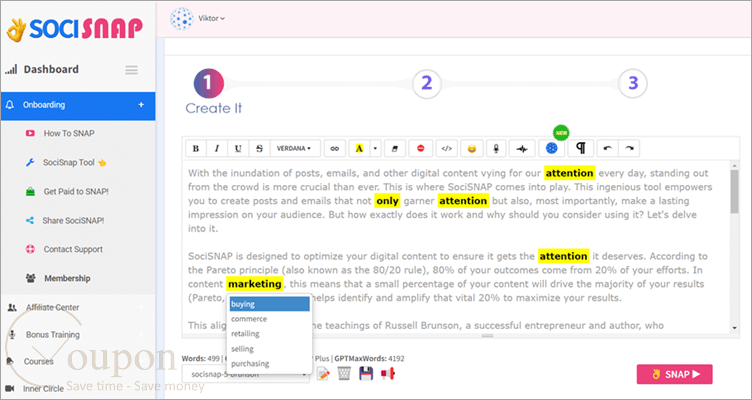
Task: Open the socisnap-5-brunson template dropdown
Action: pos(246,374)
